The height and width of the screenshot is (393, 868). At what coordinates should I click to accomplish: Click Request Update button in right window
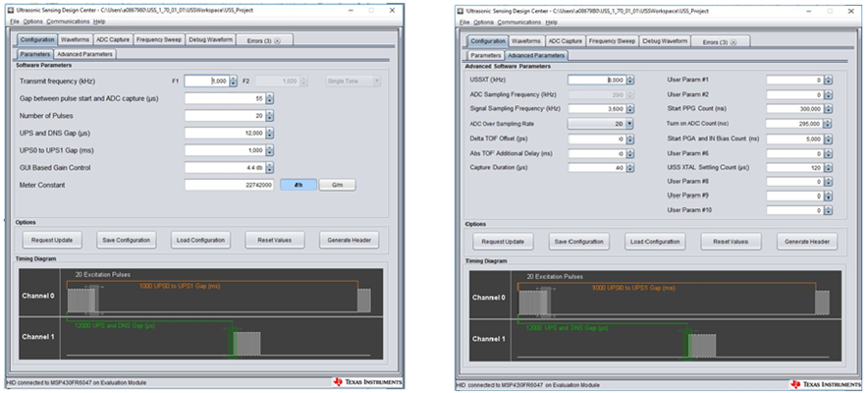pos(503,242)
